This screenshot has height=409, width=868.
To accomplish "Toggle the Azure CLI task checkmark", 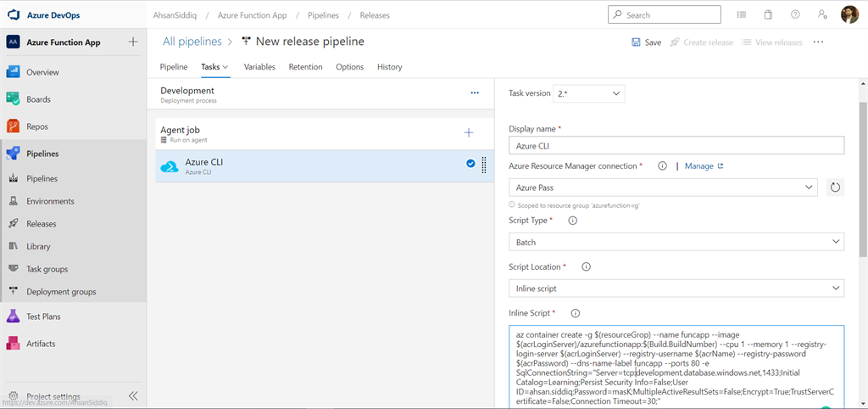I will [x=470, y=163].
